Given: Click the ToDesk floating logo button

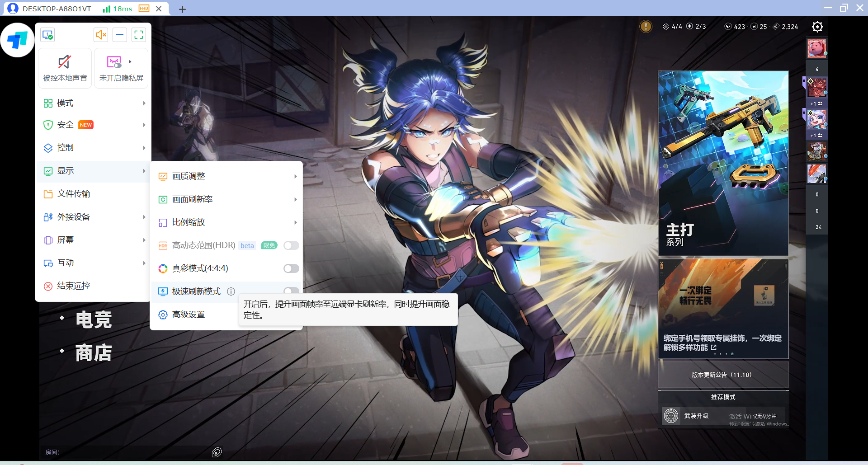Looking at the screenshot, I should point(18,40).
